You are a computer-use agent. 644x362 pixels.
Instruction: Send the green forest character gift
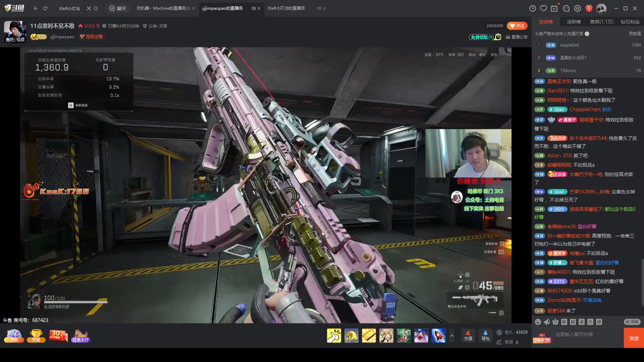(404, 336)
